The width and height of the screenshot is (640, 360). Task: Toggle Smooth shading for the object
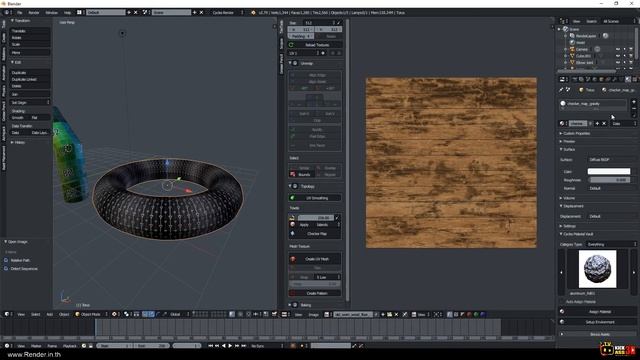(20, 118)
